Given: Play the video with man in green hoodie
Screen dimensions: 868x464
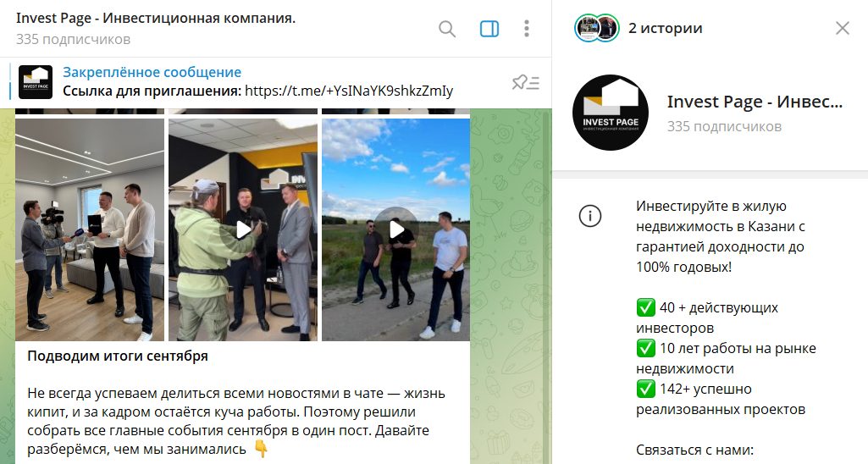Looking at the screenshot, I should pos(243,229).
